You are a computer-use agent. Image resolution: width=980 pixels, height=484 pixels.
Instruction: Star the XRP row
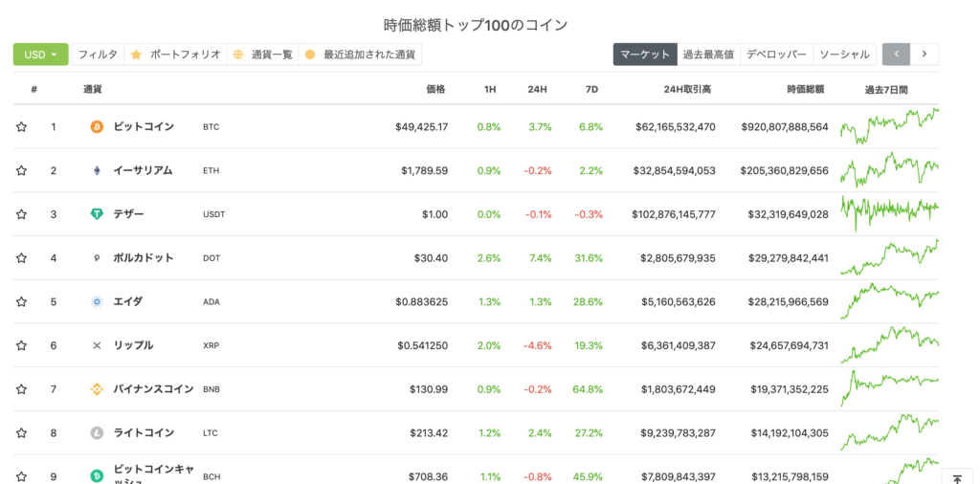point(21,345)
